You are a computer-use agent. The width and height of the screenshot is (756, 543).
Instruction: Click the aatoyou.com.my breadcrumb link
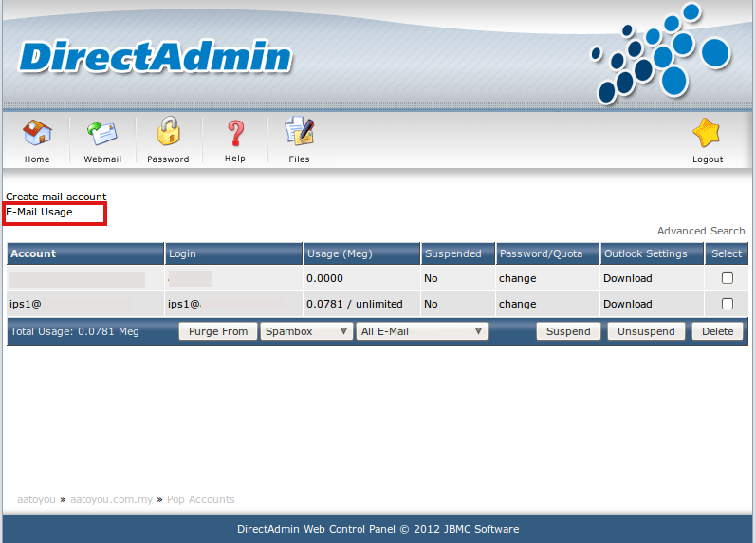click(x=112, y=499)
